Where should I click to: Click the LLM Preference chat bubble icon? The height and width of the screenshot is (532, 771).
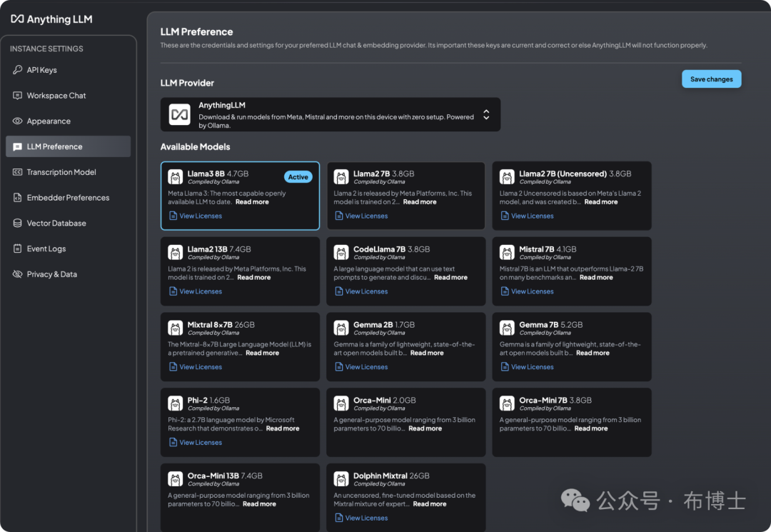coord(17,146)
